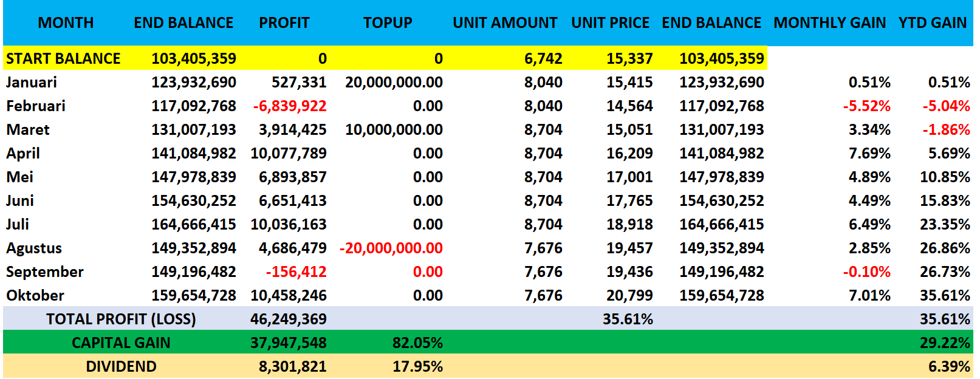Select the PROFIT column header

tap(284, 23)
